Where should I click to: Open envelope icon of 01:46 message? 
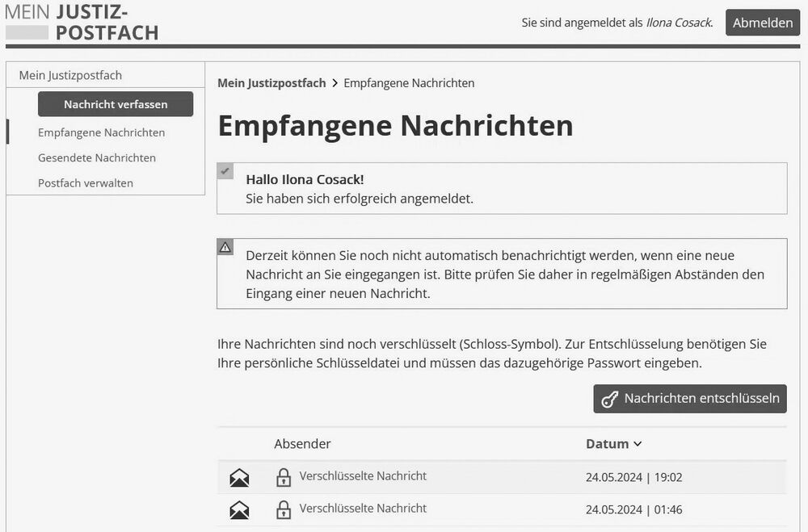click(239, 510)
